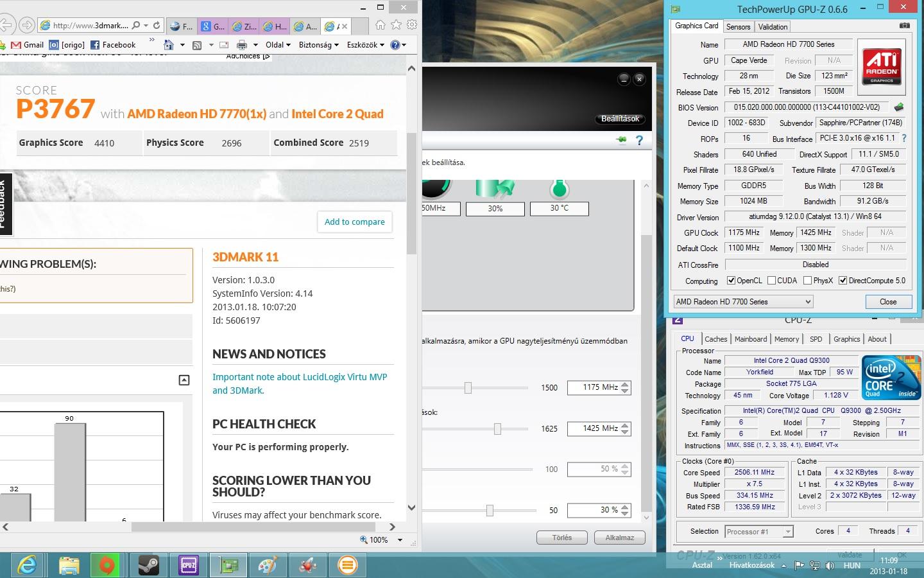This screenshot has width=924, height=578.
Task: Switch to the CPU-Z SPD tab
Action: 816,339
